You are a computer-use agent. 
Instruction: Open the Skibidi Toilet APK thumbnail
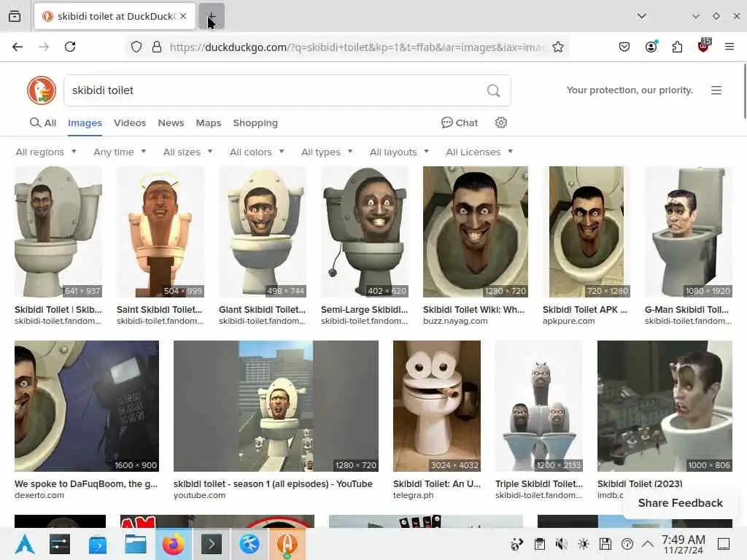click(x=586, y=232)
